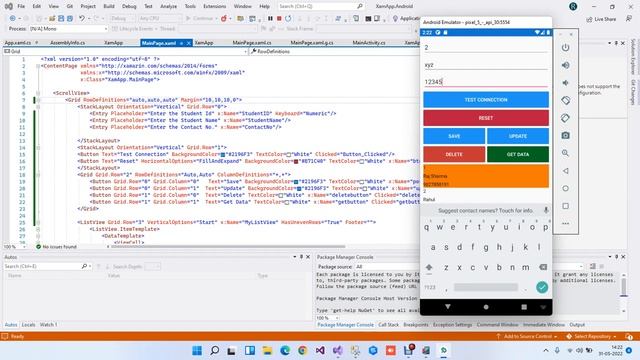
Task: Raise volume on emulator sidebar
Action: point(565,65)
